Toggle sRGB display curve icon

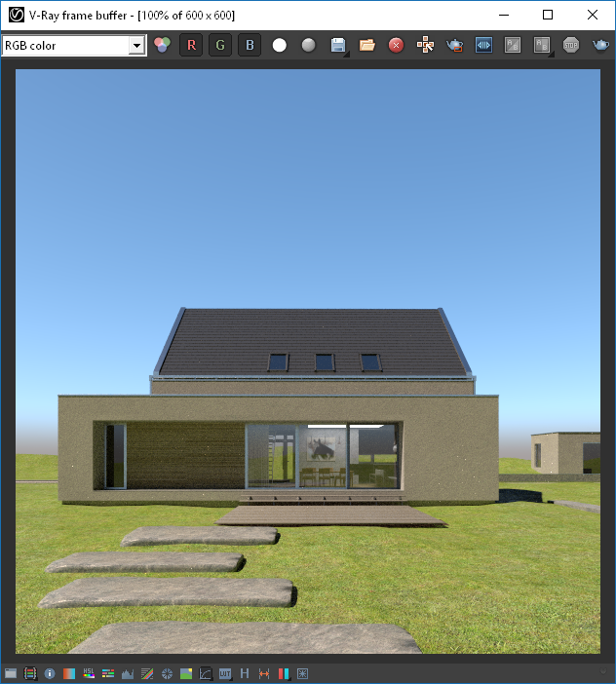tap(206, 673)
